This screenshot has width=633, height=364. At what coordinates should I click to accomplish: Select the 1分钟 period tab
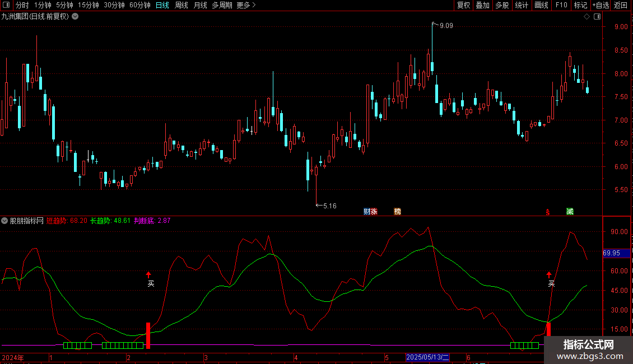pos(43,5)
